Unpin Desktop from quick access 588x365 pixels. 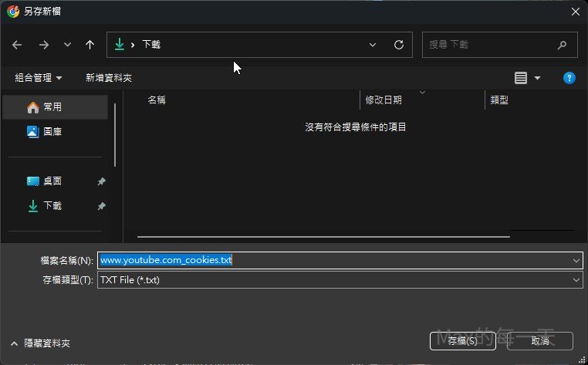point(101,181)
